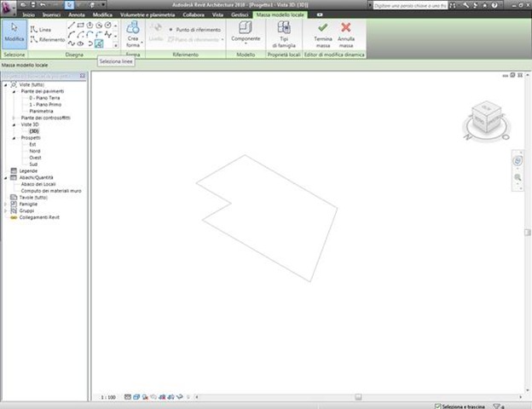Open the Annota ribbon tab

(x=77, y=15)
